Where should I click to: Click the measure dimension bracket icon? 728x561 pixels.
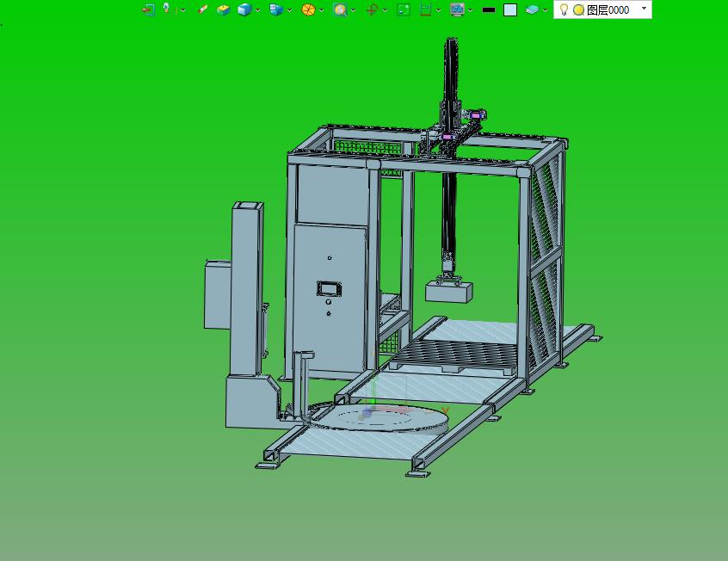click(425, 9)
